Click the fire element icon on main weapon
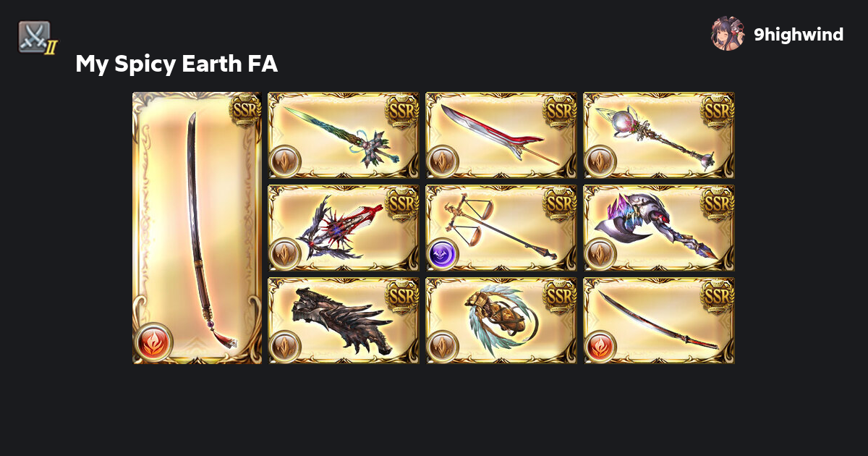The height and width of the screenshot is (456, 868). 153,342
